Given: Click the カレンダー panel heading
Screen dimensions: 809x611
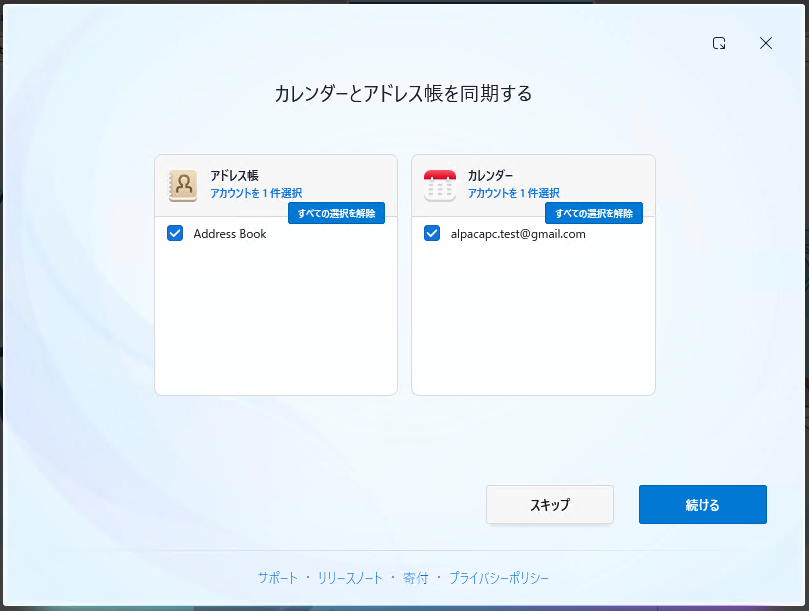Looking at the screenshot, I should (490, 175).
